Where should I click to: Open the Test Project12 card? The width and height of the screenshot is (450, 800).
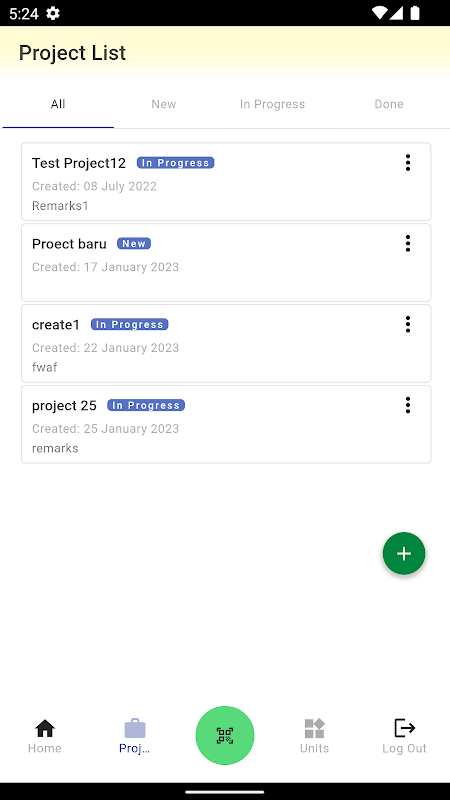(226, 182)
